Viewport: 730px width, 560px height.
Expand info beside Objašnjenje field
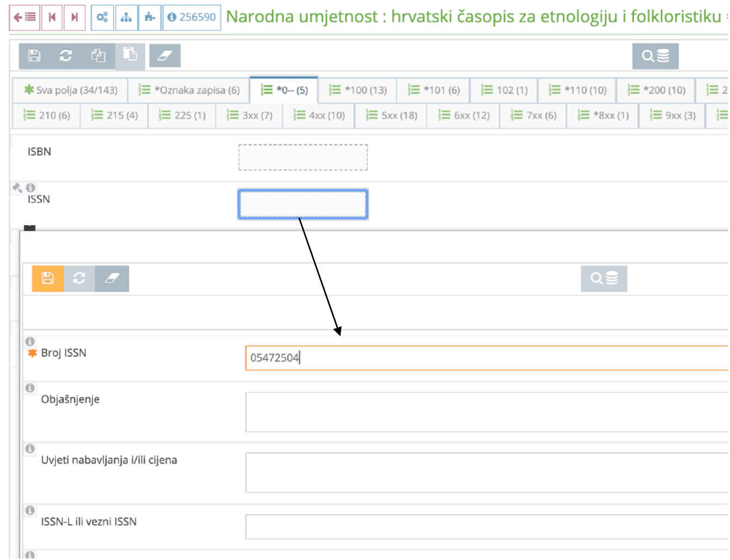pos(31,388)
